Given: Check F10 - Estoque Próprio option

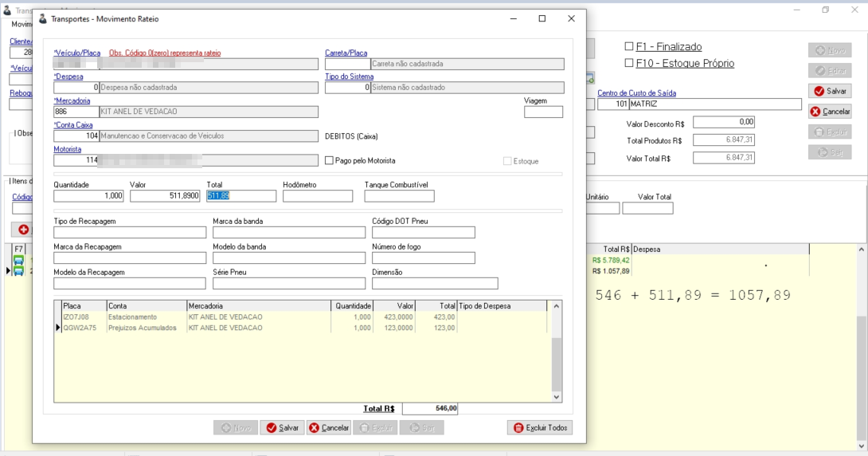Looking at the screenshot, I should 629,63.
